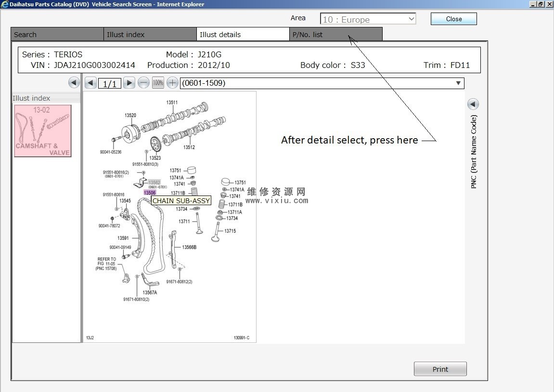Select part number 13567A in diagram

click(150, 292)
